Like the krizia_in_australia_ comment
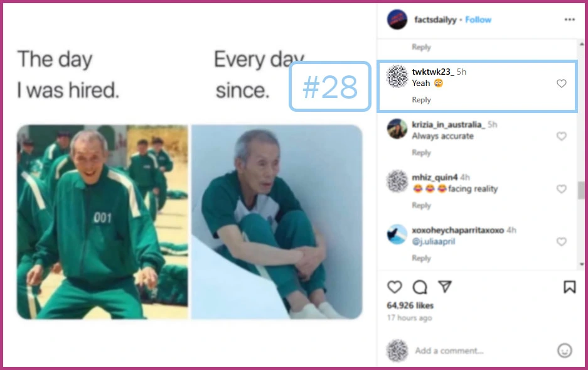 click(562, 136)
